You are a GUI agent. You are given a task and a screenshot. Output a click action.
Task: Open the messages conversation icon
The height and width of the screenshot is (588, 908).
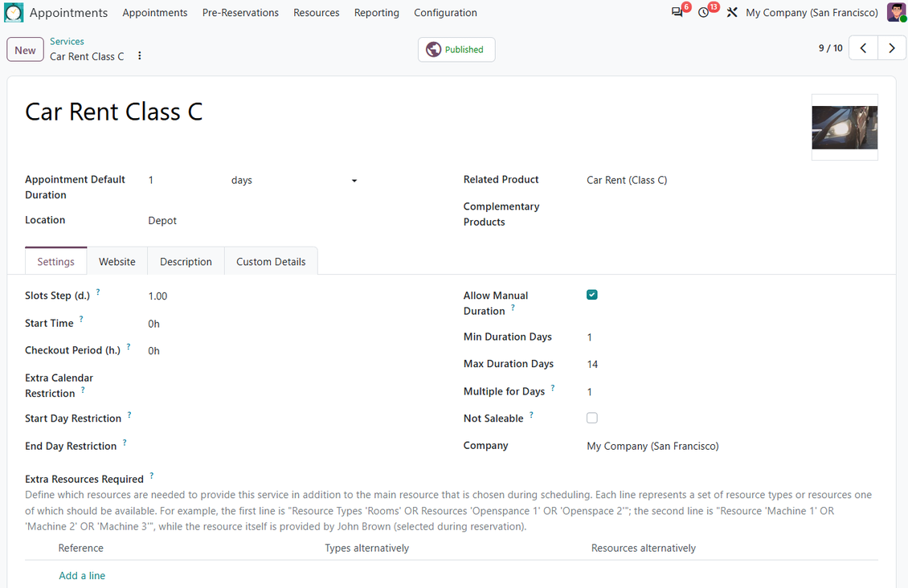pyautogui.click(x=677, y=12)
